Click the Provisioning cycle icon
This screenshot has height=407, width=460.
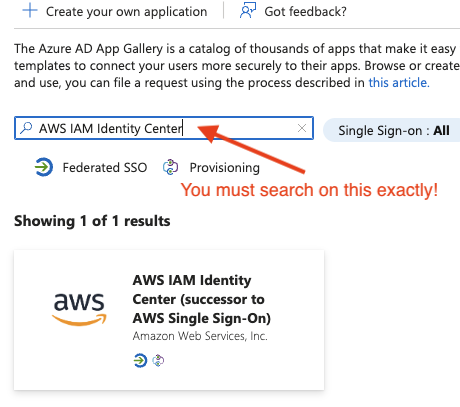(170, 167)
